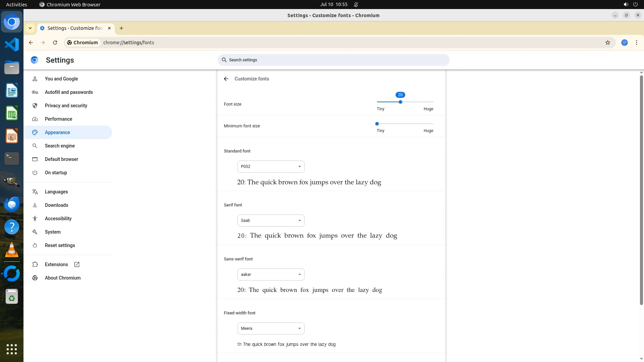
Task: Expand the Sans-serif font dropdown showing aakar
Action: 271,275
